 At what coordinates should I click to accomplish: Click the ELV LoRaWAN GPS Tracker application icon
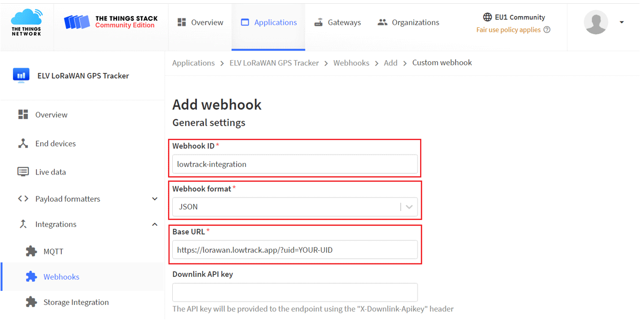(21, 76)
